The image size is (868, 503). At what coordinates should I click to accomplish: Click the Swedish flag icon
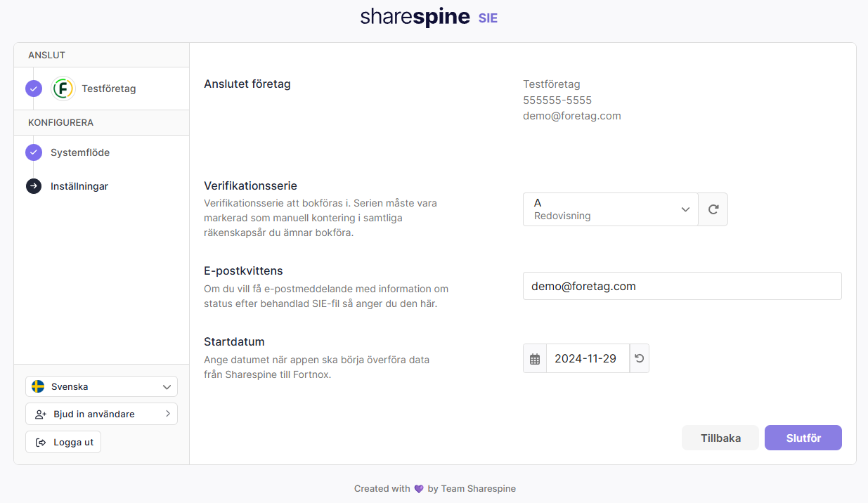tap(38, 386)
